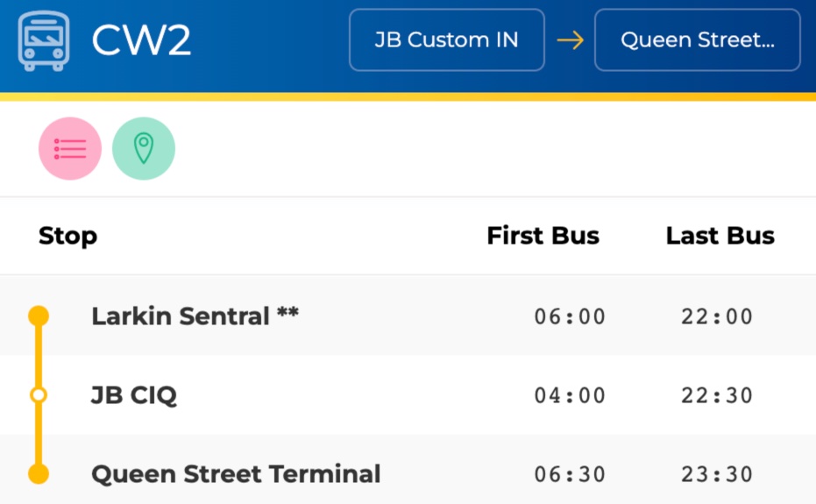Screen dimensions: 816x504
Task: Click the bus icon in header
Action: click(x=43, y=40)
